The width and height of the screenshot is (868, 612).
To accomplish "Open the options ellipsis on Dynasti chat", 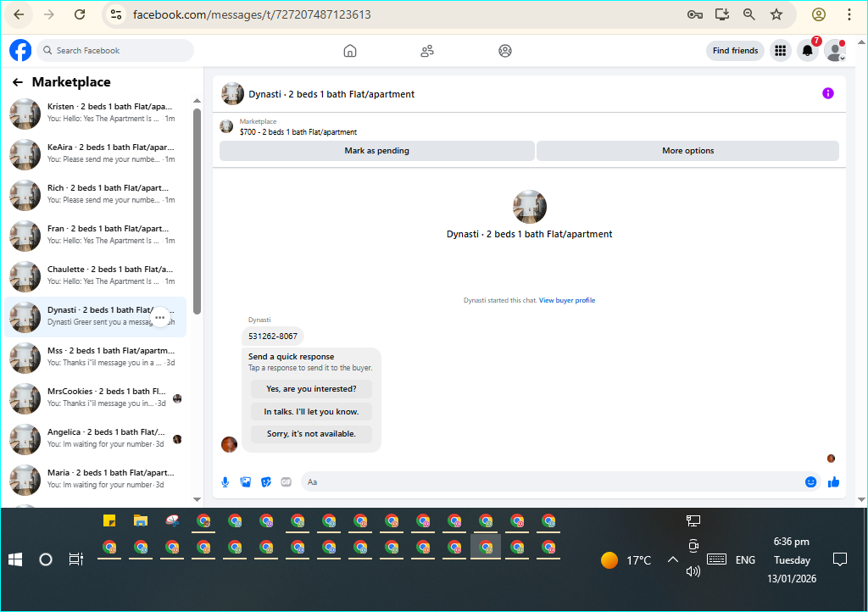I will point(160,318).
